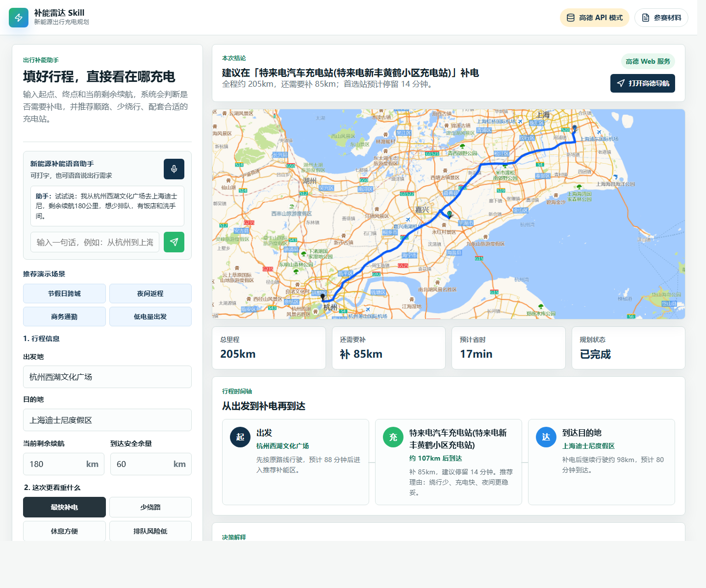Click the 填好行程，直接看在哪充电 heading

click(99, 76)
